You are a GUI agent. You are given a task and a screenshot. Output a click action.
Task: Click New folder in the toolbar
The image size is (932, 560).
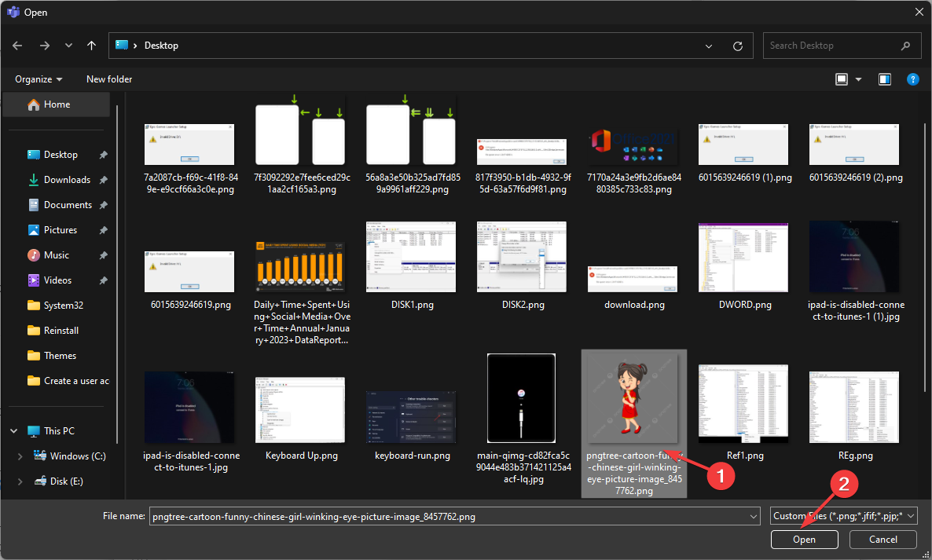pos(109,79)
